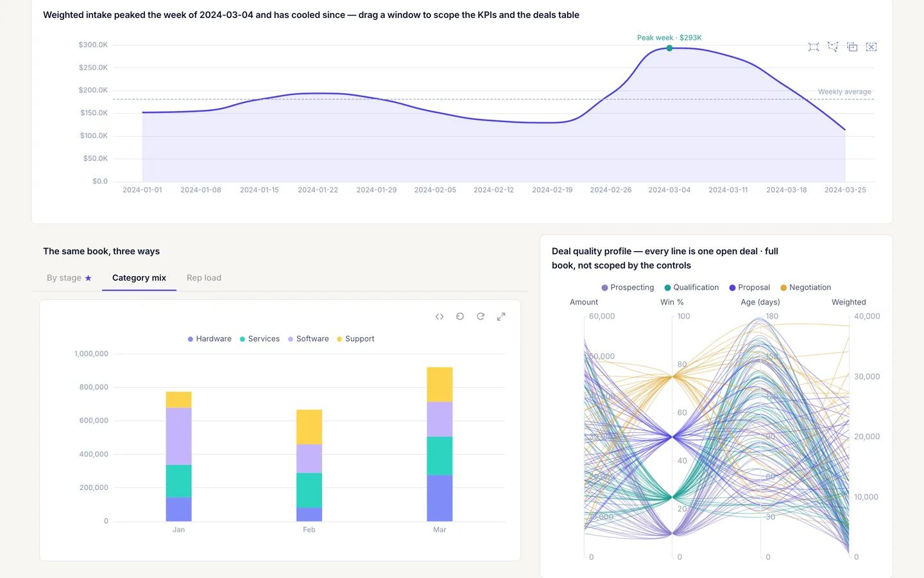Viewport: 924px width, 578px height.
Task: Open the Rep load tab
Action: point(204,278)
